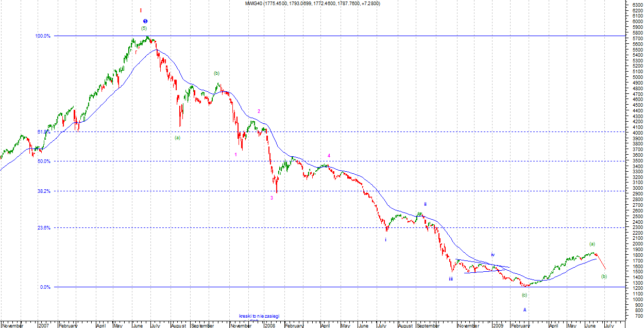Click the blue circled 5 wave marker
Screen dimensions: 644x328
pyautogui.click(x=145, y=21)
